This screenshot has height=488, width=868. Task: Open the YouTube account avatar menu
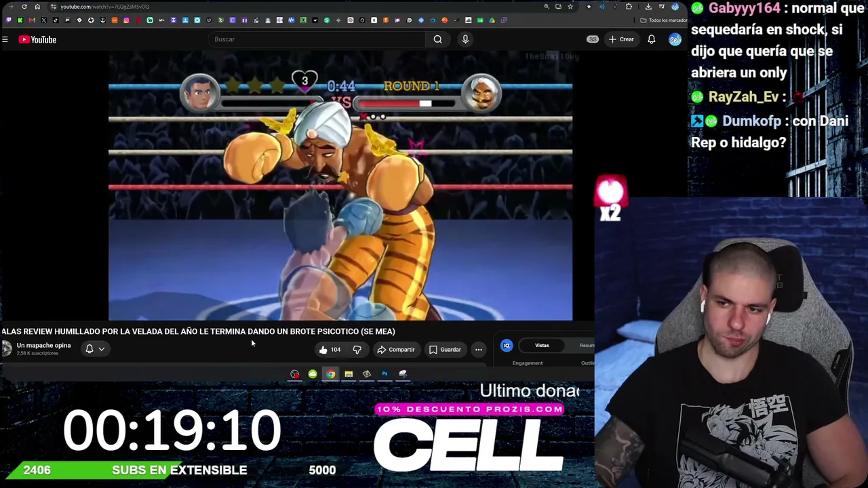tap(675, 39)
